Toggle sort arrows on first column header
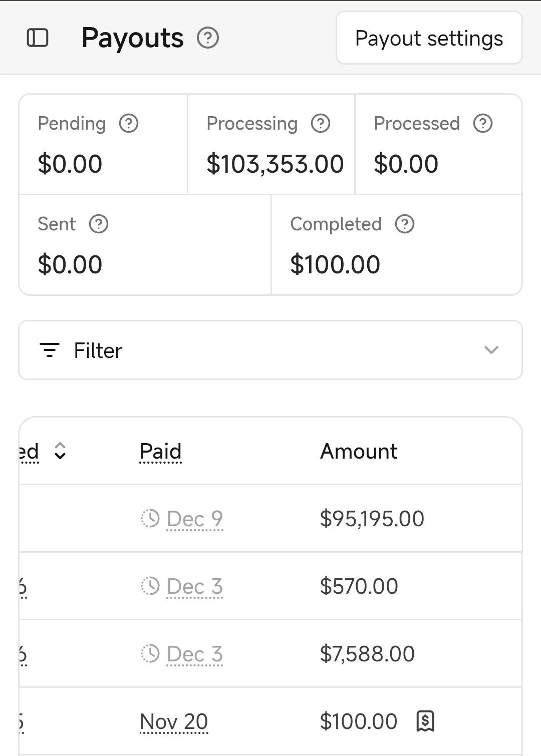This screenshot has width=541, height=756. 60,451
